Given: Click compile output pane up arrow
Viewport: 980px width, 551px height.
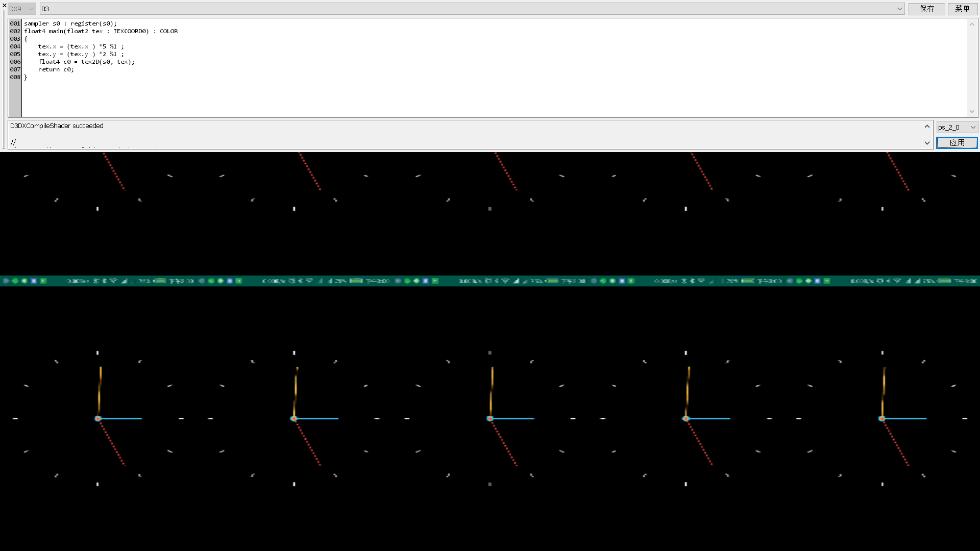Looking at the screenshot, I should click(x=927, y=126).
